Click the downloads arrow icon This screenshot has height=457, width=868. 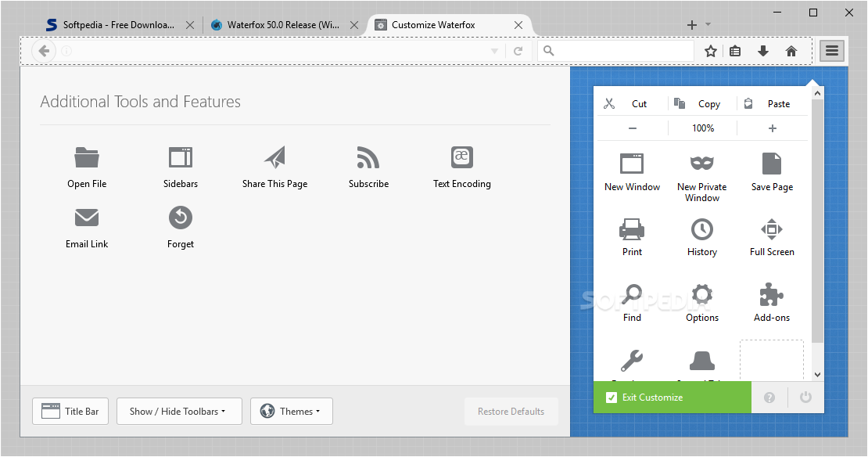click(x=763, y=51)
